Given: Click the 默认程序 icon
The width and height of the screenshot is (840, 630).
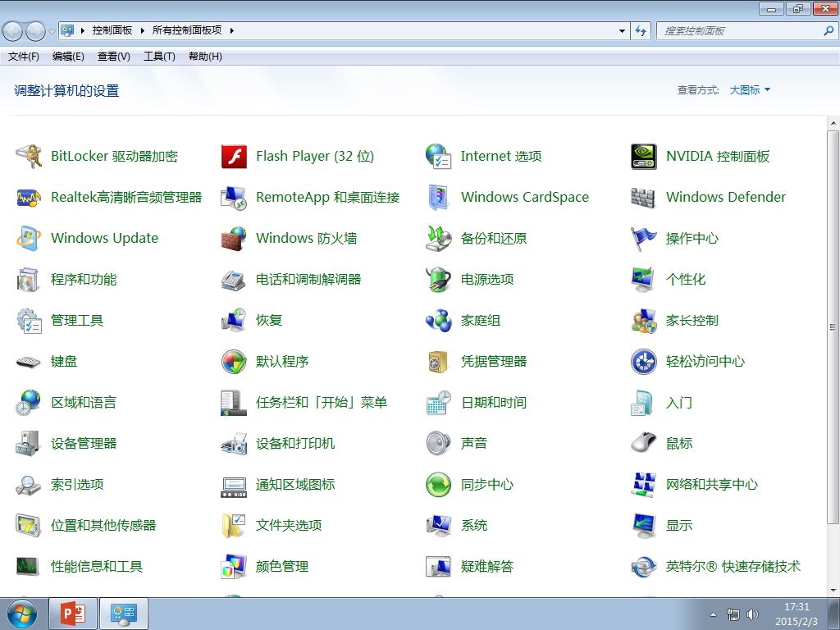Looking at the screenshot, I should 234,362.
